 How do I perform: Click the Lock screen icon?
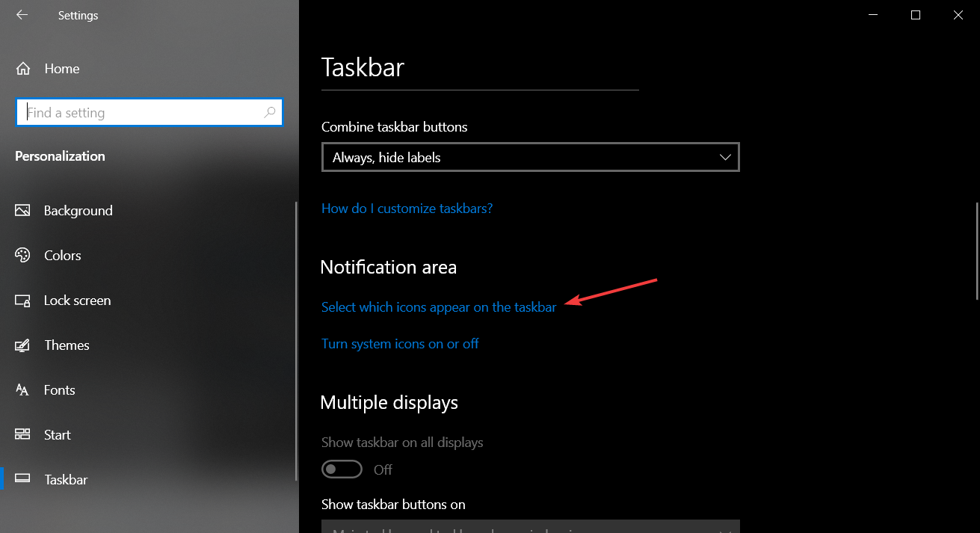coord(22,301)
